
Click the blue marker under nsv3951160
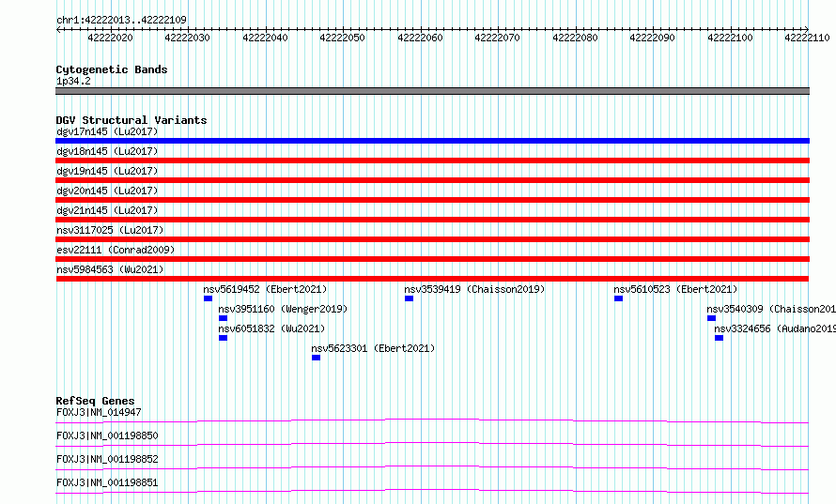tap(223, 318)
